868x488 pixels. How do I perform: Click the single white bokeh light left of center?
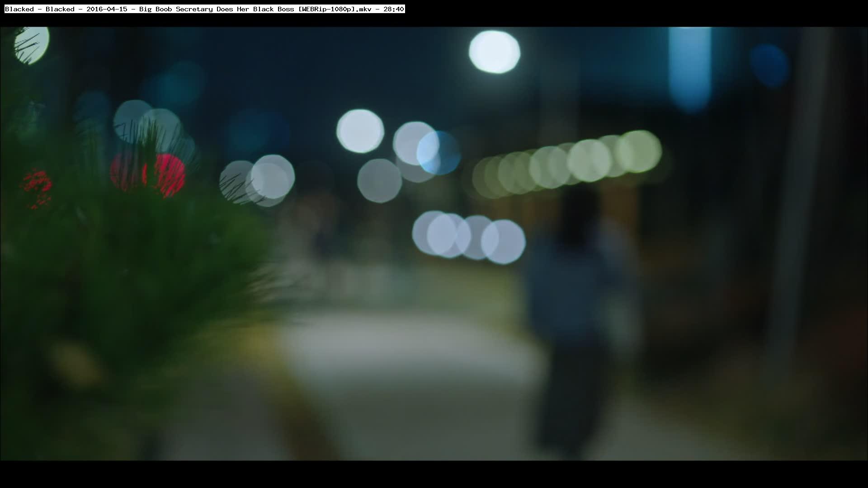pos(360,131)
